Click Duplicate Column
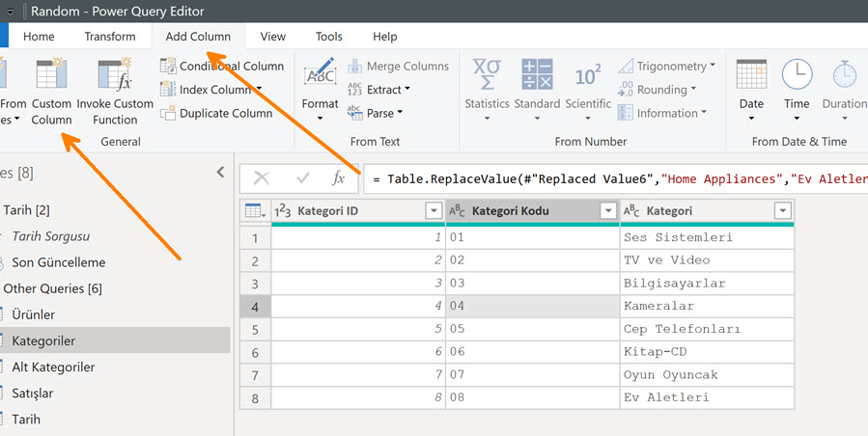868x436 pixels. pos(216,114)
